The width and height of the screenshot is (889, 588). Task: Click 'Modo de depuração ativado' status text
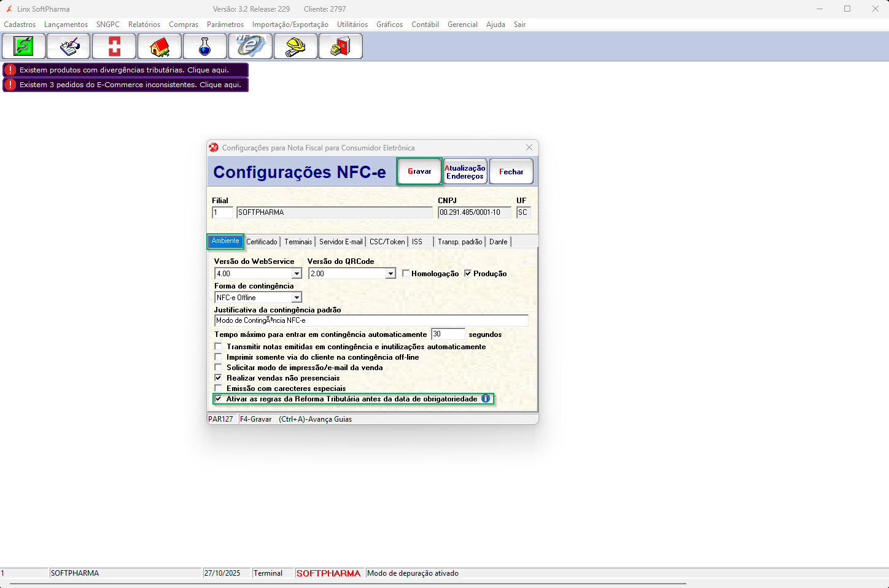pos(413,573)
